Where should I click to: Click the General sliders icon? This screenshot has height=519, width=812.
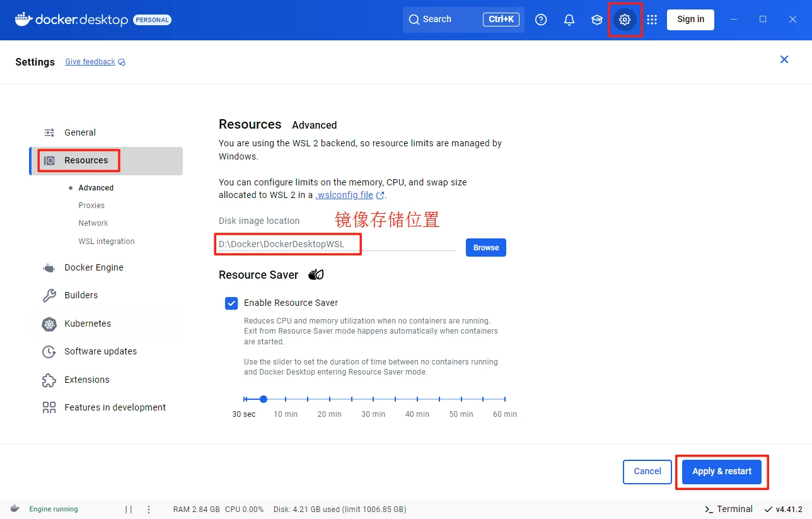pos(49,132)
